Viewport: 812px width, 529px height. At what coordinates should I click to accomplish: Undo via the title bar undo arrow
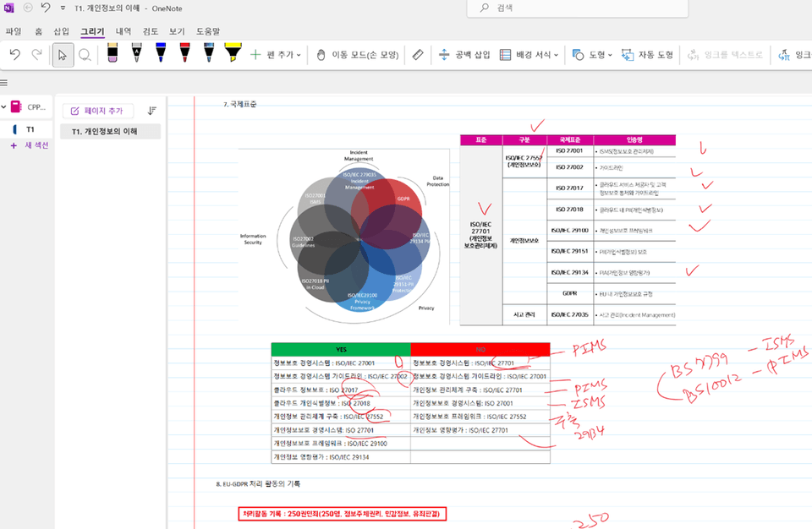point(46,8)
